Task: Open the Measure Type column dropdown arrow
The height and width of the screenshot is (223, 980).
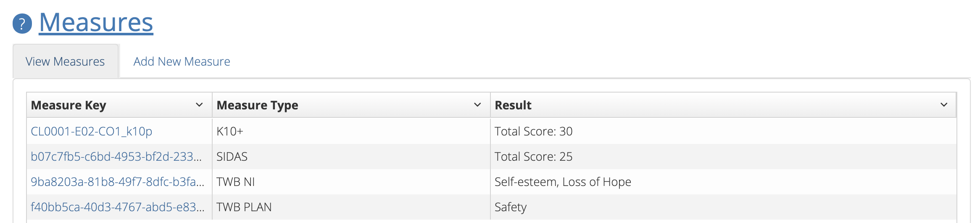Action: tap(477, 105)
